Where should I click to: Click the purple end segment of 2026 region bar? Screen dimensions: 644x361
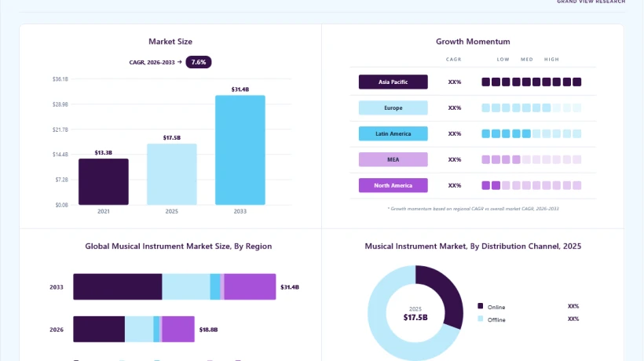tap(178, 329)
